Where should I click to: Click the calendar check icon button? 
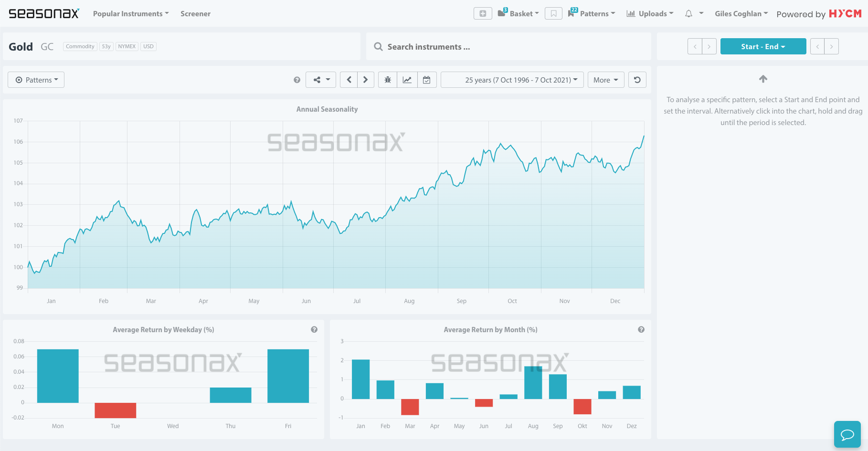point(427,80)
